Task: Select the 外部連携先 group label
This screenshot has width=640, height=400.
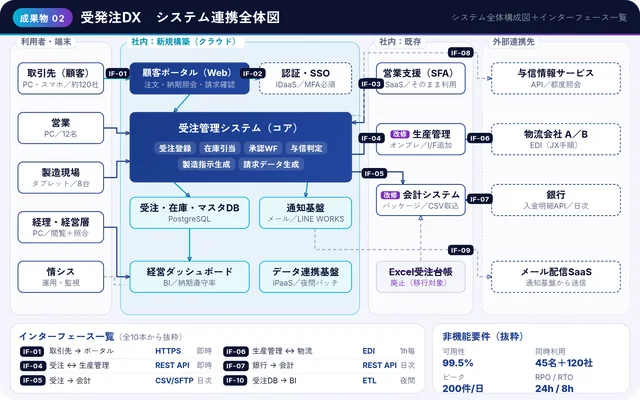Action: [513, 42]
